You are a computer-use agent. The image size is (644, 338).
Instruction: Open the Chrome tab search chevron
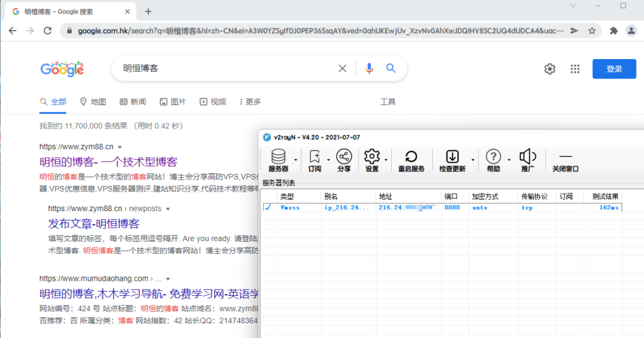coord(572,6)
